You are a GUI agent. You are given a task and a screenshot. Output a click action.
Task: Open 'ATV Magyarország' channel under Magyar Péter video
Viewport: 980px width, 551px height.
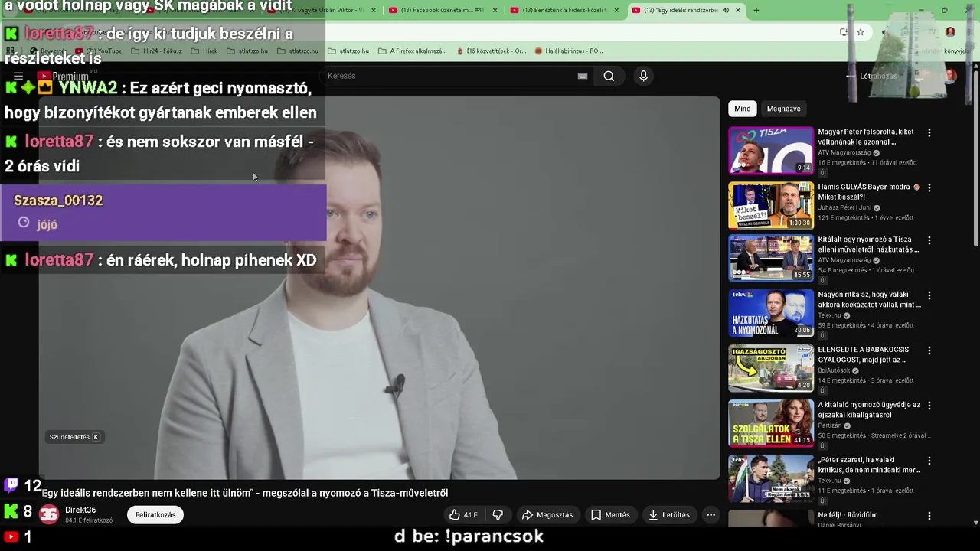coord(848,152)
